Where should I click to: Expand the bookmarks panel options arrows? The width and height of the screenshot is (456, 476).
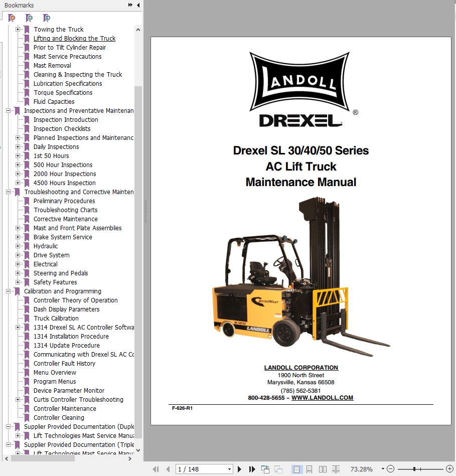tap(130, 5)
